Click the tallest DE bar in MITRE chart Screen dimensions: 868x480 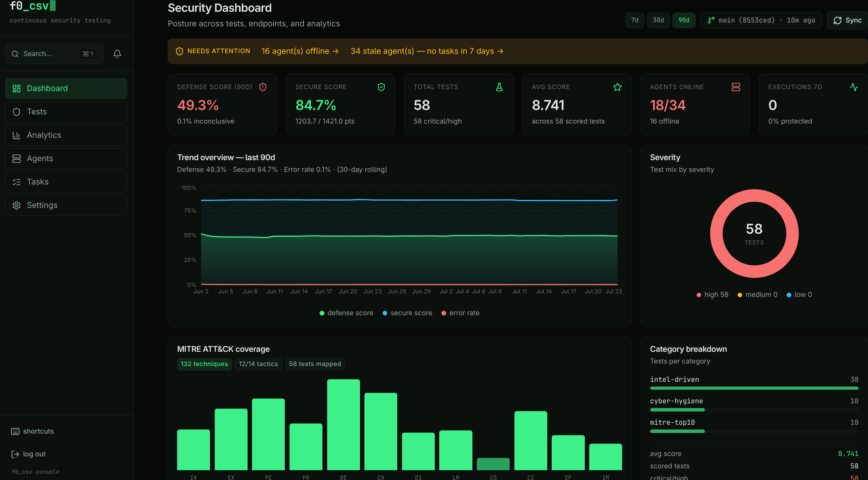(343, 425)
